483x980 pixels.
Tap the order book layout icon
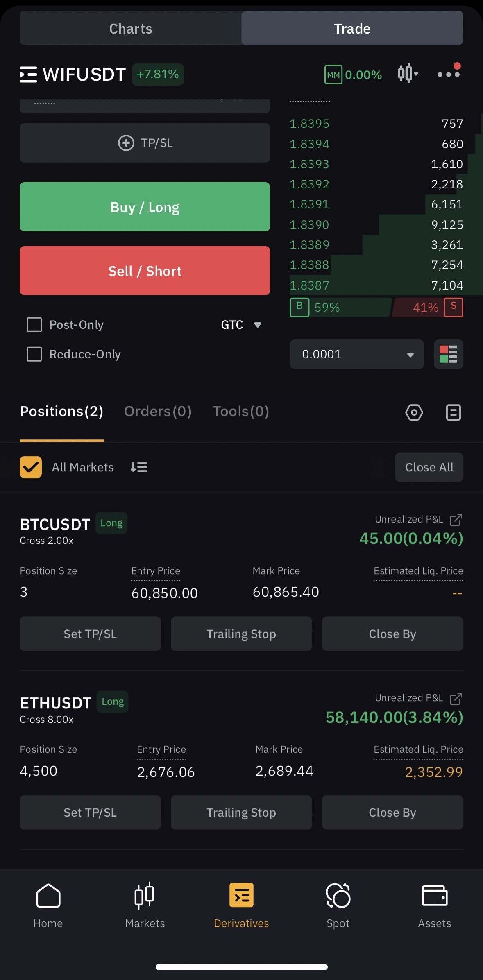[x=448, y=354]
